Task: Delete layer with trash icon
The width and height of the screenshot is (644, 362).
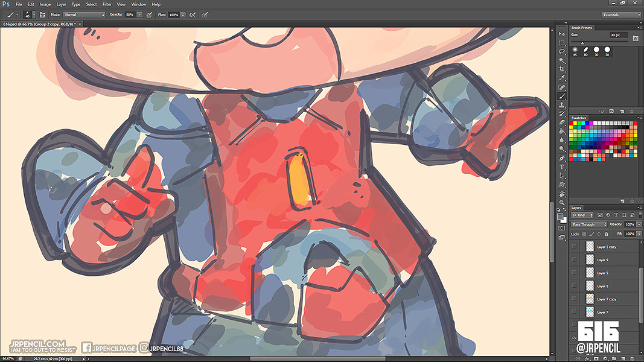Action: pos(632,359)
